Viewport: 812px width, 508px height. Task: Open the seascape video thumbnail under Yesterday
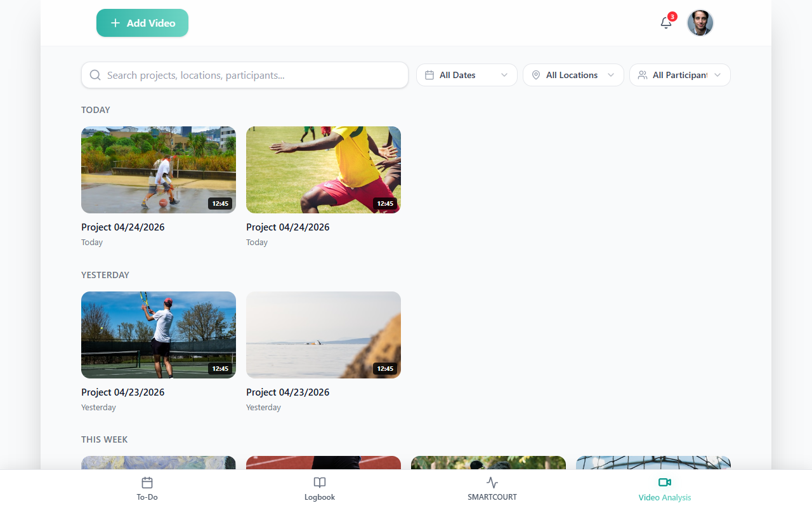[324, 335]
